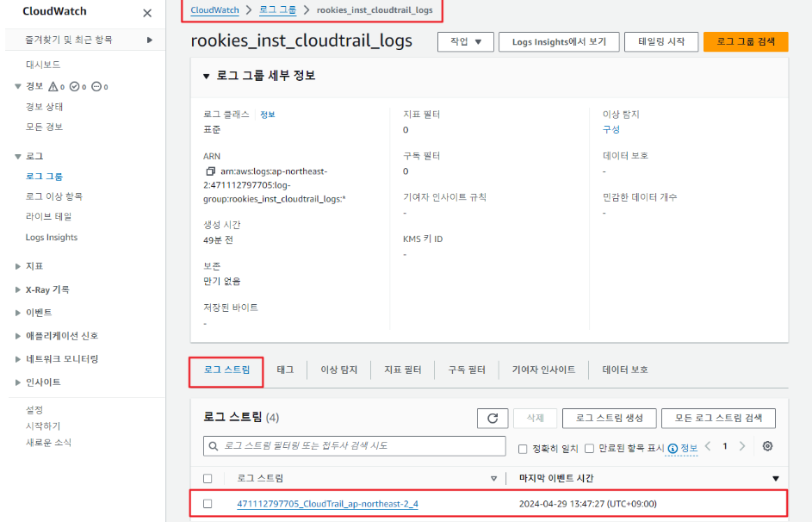The width and height of the screenshot is (812, 522).
Task: Click the insufficient data alarm icon
Action: (96, 86)
